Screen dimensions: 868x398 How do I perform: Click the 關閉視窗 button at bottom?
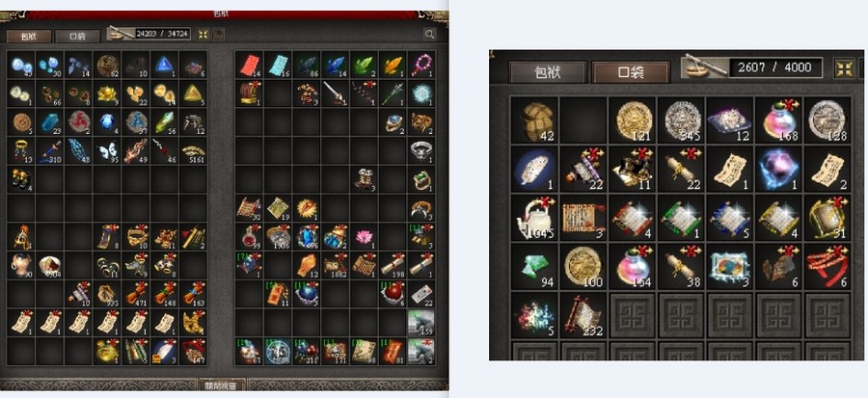click(x=221, y=385)
